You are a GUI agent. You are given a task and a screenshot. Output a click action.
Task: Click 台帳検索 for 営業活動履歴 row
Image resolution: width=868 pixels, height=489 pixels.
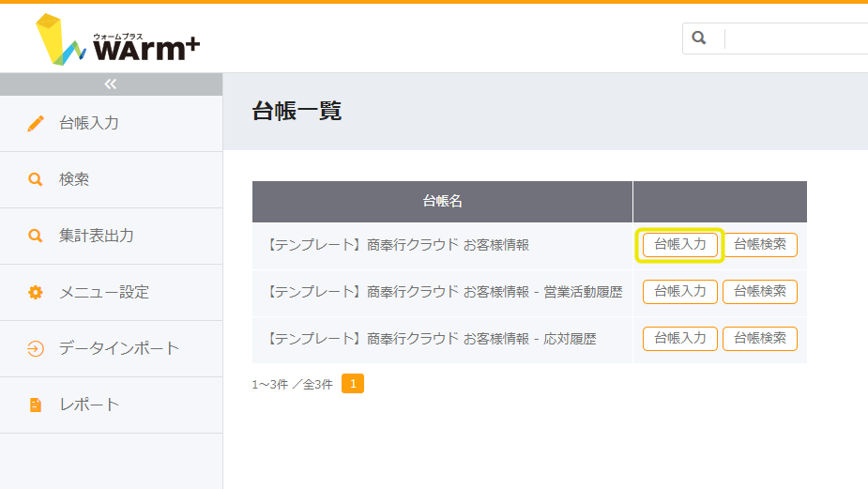point(760,291)
